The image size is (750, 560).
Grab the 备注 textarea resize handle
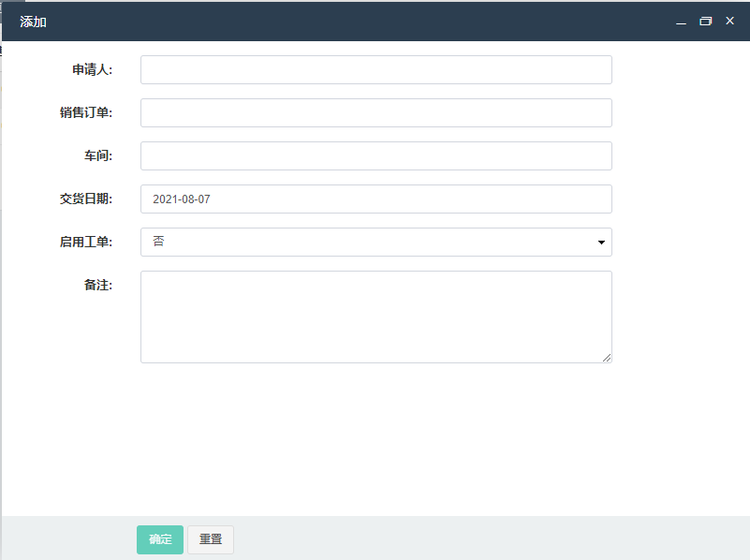[x=607, y=357]
